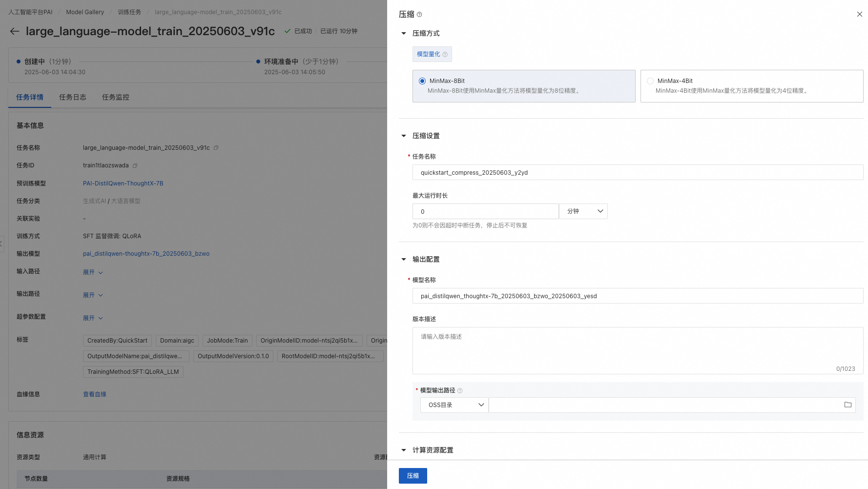868x489 pixels.
Task: Click help icon next to 模型输出路径
Action: pos(460,390)
